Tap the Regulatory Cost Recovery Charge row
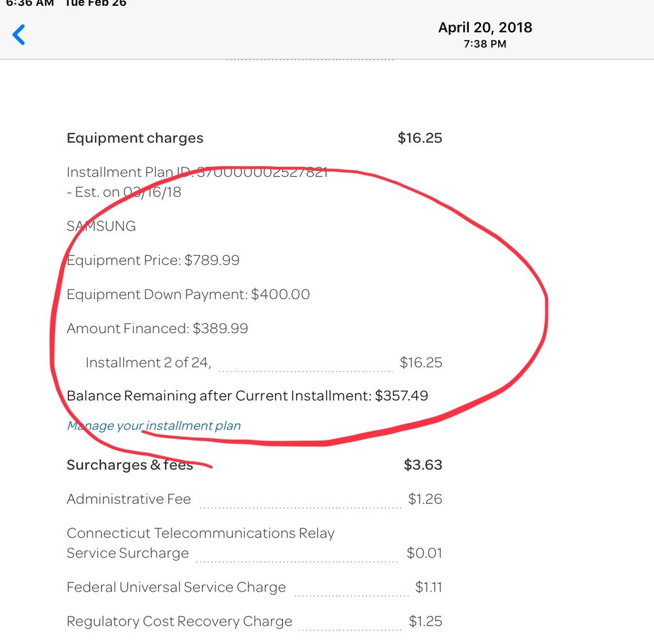Screen dimensions: 654x644 (179, 621)
